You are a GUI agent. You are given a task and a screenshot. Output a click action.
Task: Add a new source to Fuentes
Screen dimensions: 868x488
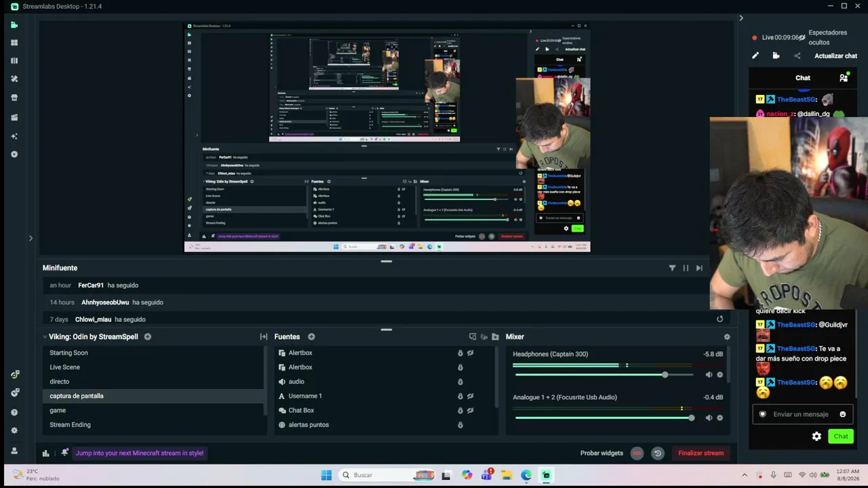[311, 337]
